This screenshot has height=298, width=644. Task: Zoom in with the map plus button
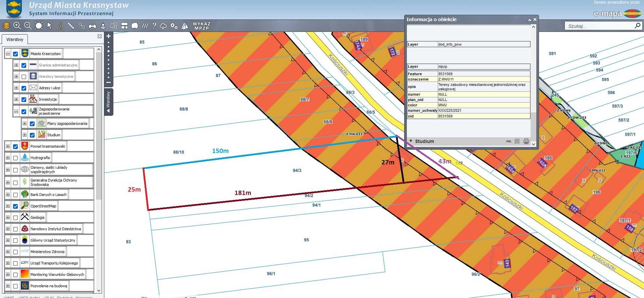tap(108, 36)
